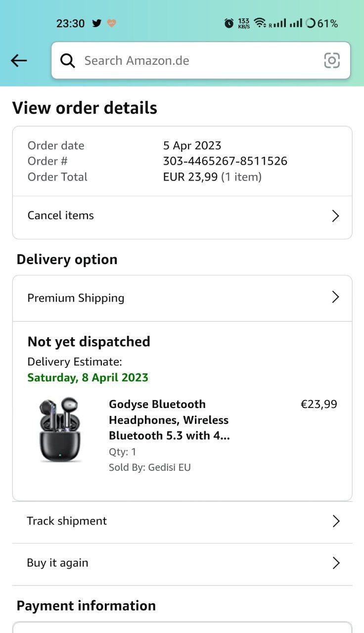Tap the back arrow icon
Image resolution: width=364 pixels, height=633 pixels.
(19, 61)
